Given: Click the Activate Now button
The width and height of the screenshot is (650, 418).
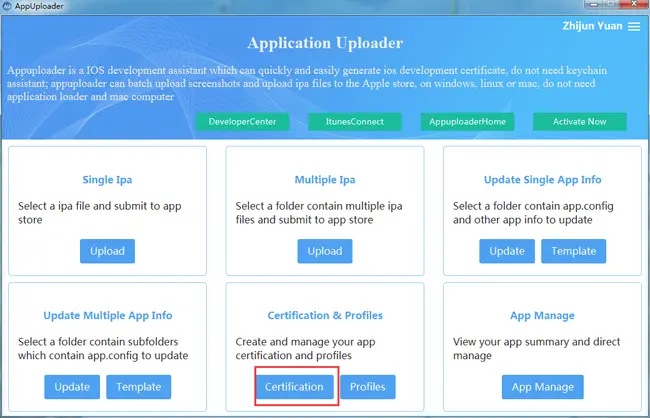Looking at the screenshot, I should tap(580, 122).
